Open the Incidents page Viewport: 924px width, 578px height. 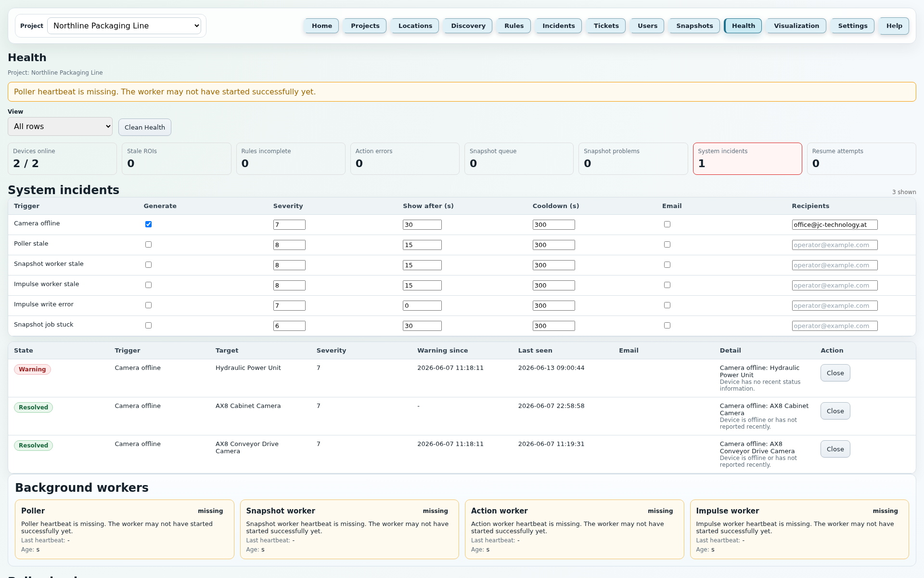[558, 26]
